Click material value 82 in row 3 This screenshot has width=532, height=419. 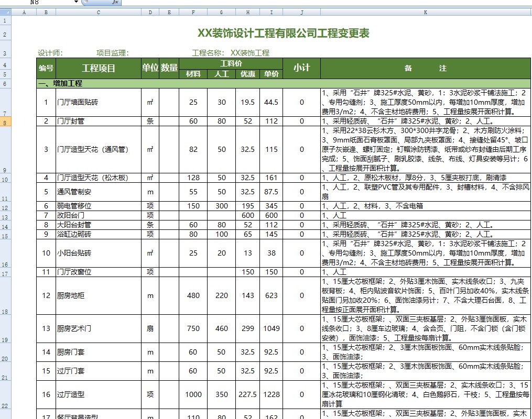pyautogui.click(x=193, y=149)
